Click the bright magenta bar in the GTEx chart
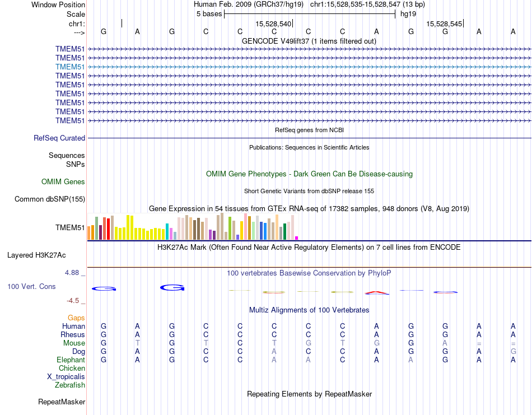This screenshot has height=415, width=532. click(x=297, y=238)
